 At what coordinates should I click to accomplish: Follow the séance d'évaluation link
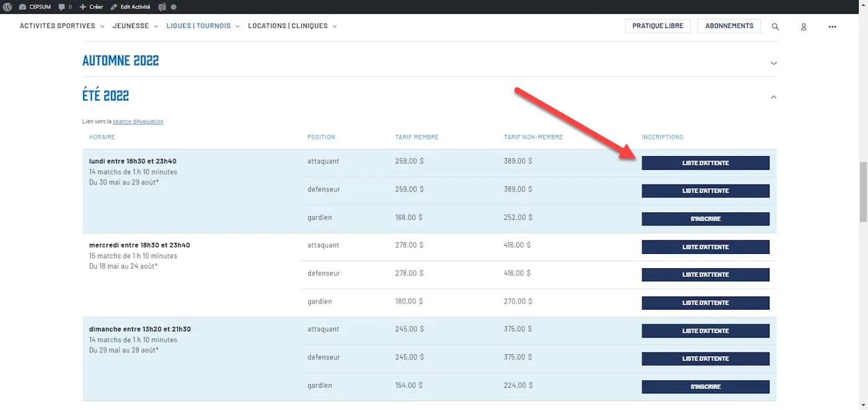[138, 121]
